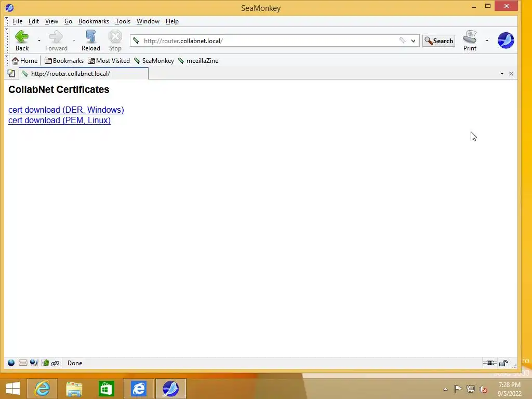Open the Most Visited folder
532x399 pixels.
(x=109, y=61)
